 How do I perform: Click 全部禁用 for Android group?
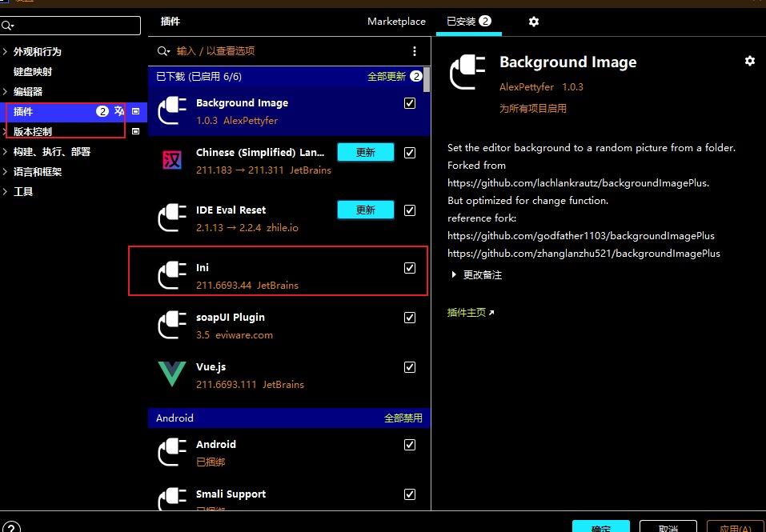[x=403, y=418]
